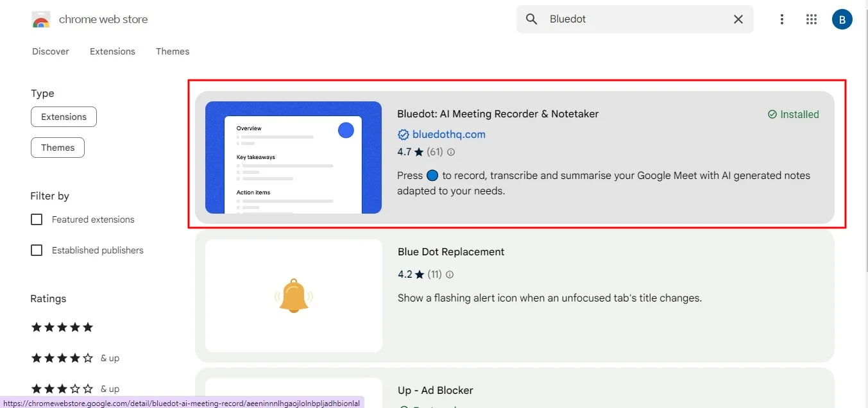This screenshot has width=868, height=408.
Task: Open the Bluedot AI Meeting Recorder thumbnail
Action: (293, 157)
